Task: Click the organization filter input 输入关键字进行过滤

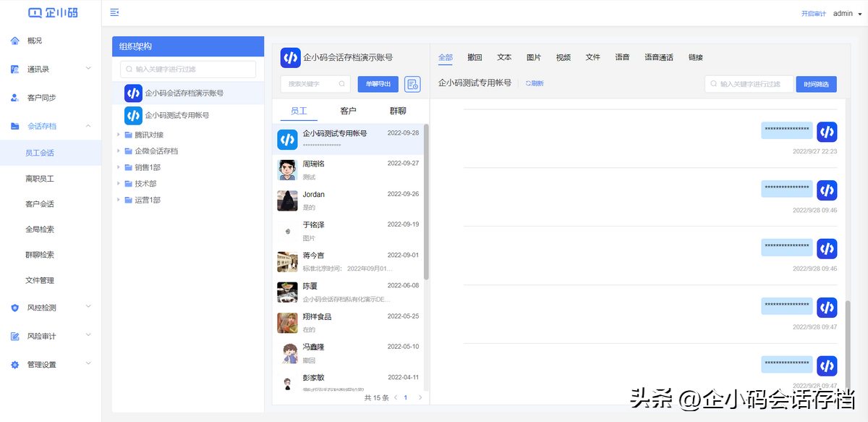Action: 188,69
